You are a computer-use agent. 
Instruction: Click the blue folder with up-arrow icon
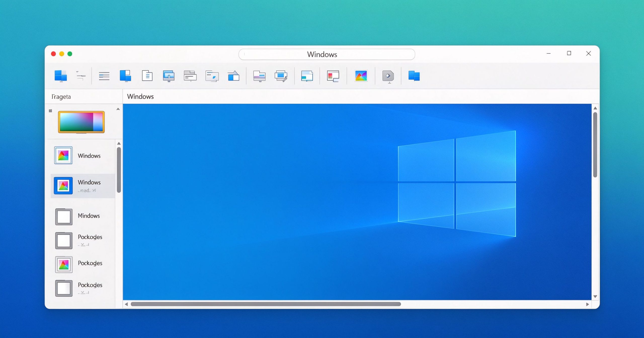(233, 76)
